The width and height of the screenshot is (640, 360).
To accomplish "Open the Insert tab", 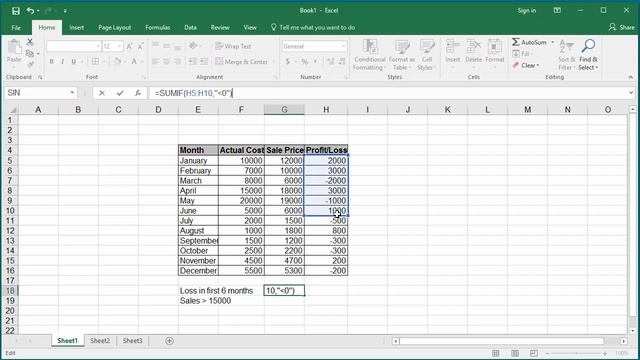I will tap(76, 28).
